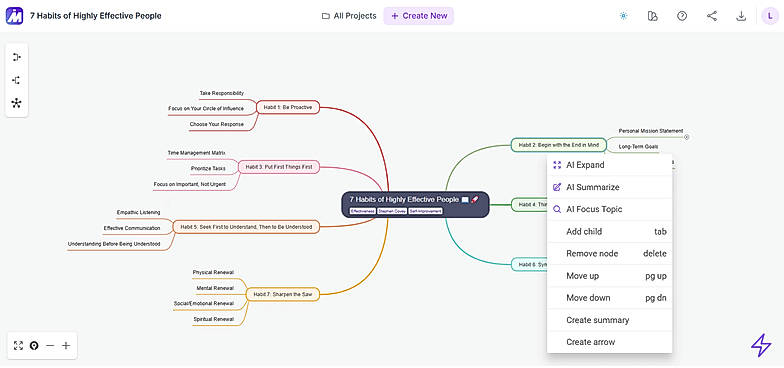The height and width of the screenshot is (368, 784).
Task: Click the Take Responsibility child node
Action: 222,94
